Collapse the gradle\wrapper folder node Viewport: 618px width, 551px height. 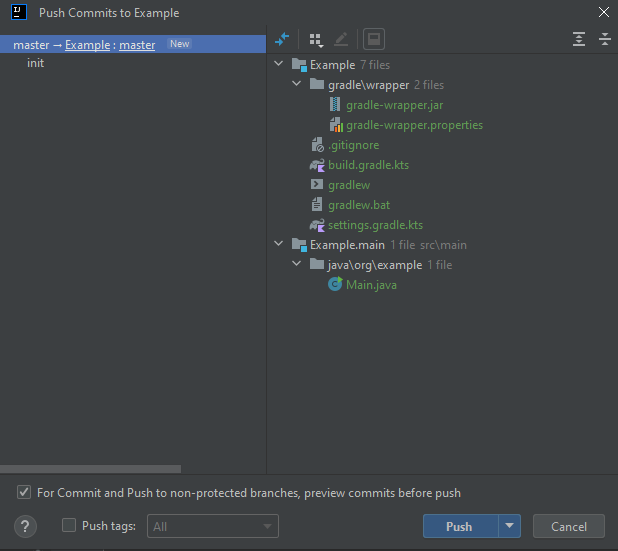297,85
